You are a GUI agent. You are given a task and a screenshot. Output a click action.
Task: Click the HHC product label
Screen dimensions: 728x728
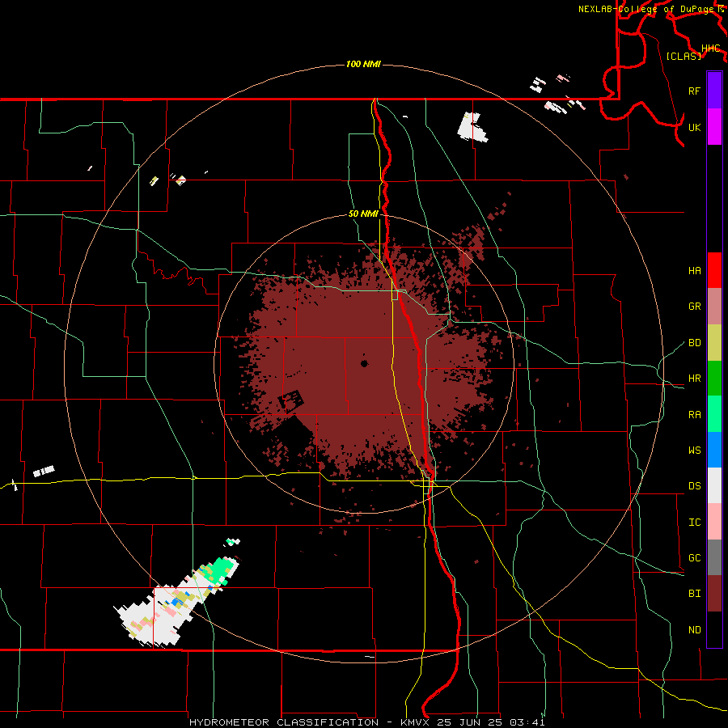pyautogui.click(x=710, y=49)
